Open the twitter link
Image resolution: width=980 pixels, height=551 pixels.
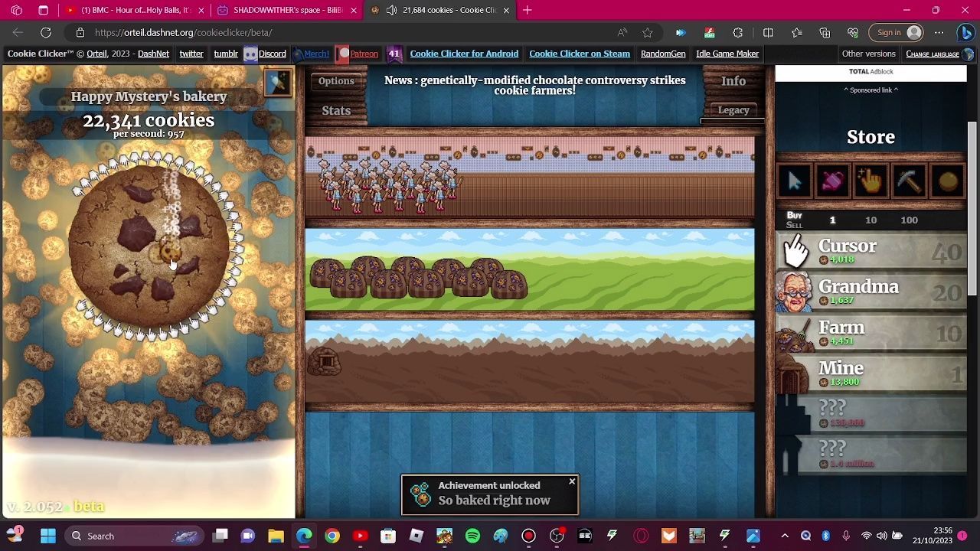pos(191,54)
